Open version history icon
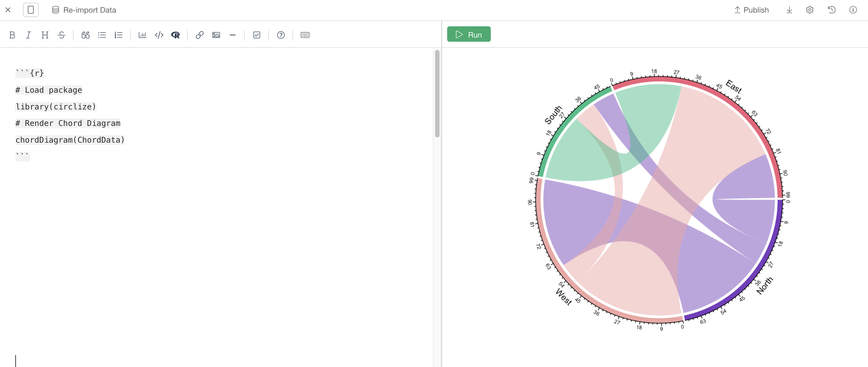Image resolution: width=868 pixels, height=367 pixels. [832, 10]
